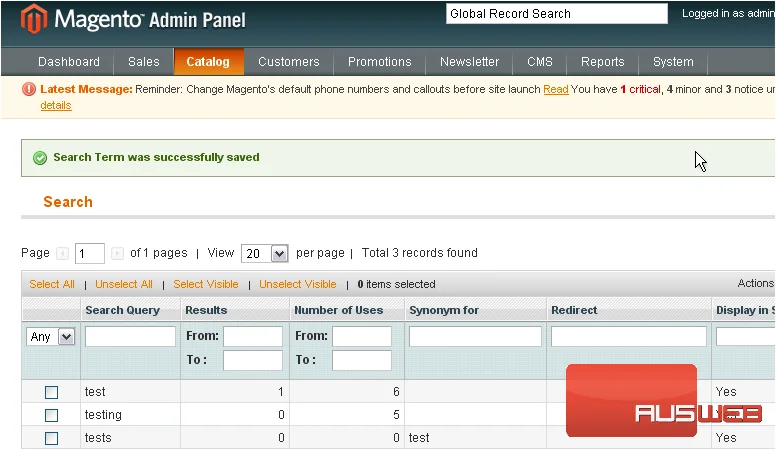Check the 'testing' row checkbox
The height and width of the screenshot is (450, 776).
point(51,415)
